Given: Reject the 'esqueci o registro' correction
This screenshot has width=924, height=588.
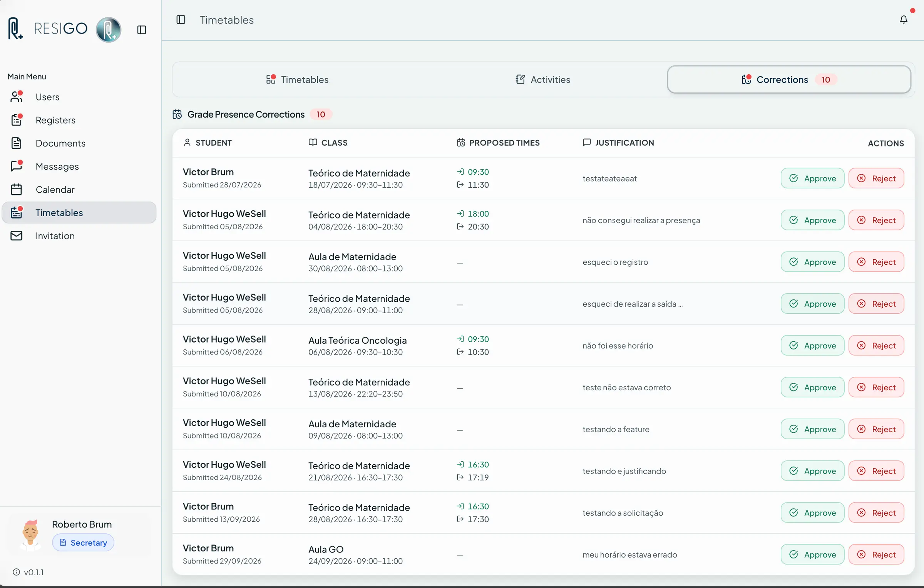Looking at the screenshot, I should 876,262.
